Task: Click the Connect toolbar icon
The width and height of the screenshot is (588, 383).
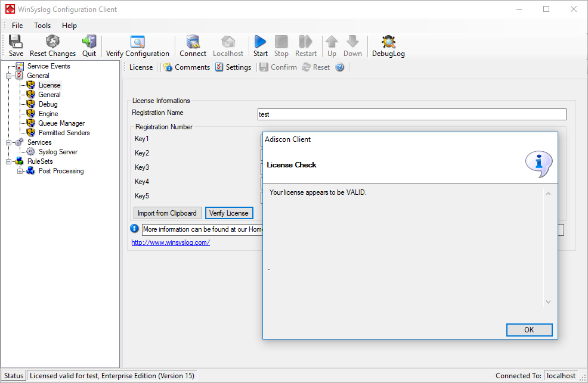Action: point(193,42)
